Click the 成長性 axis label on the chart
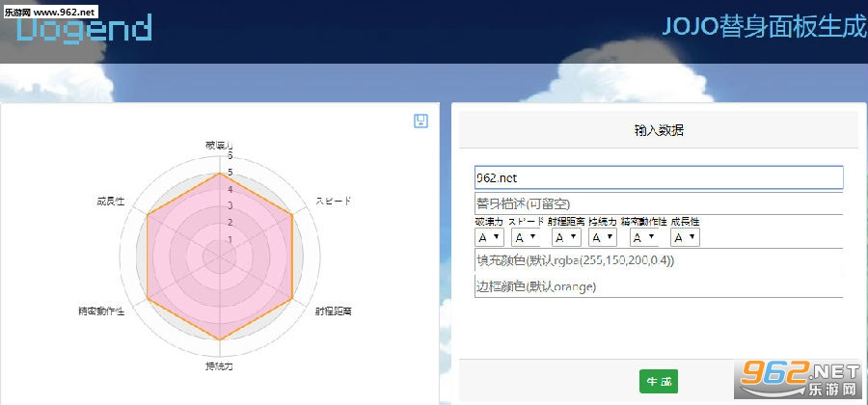The image size is (868, 405). [x=110, y=202]
